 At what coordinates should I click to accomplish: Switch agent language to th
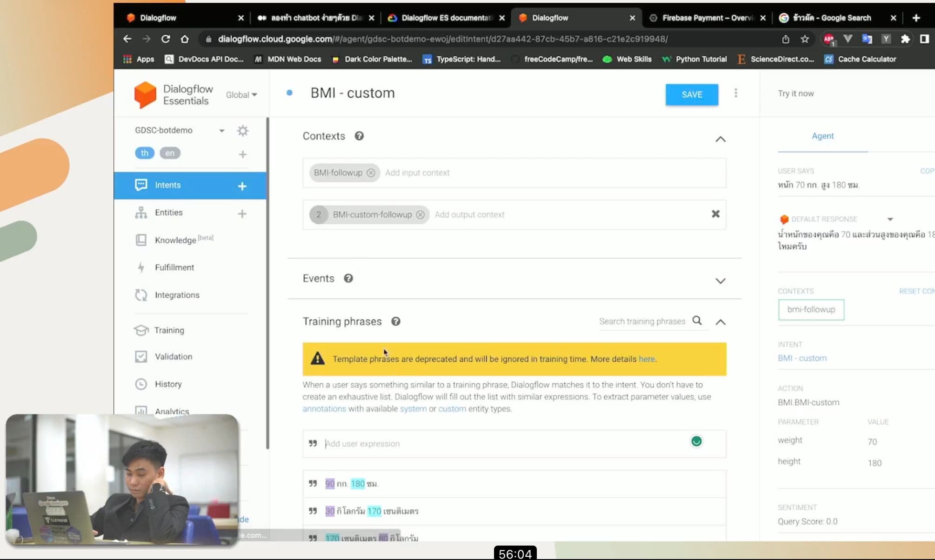tap(145, 153)
